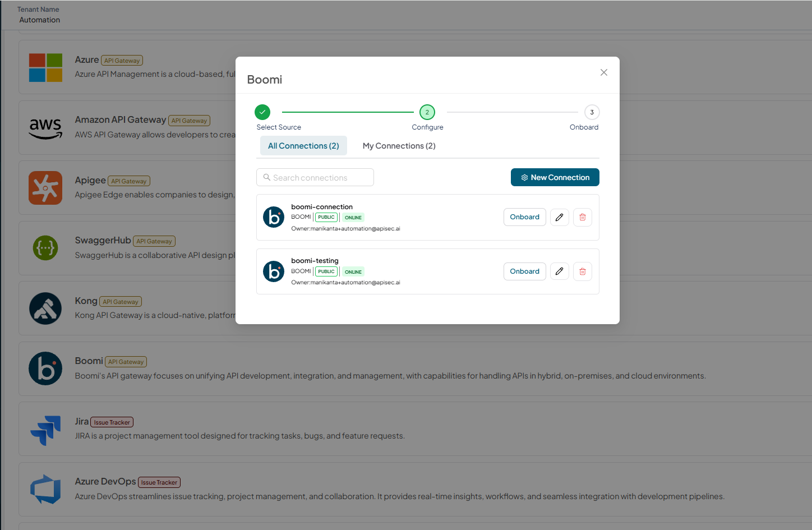Onboard the boomi-connection connection
The height and width of the screenshot is (530, 812).
[525, 217]
